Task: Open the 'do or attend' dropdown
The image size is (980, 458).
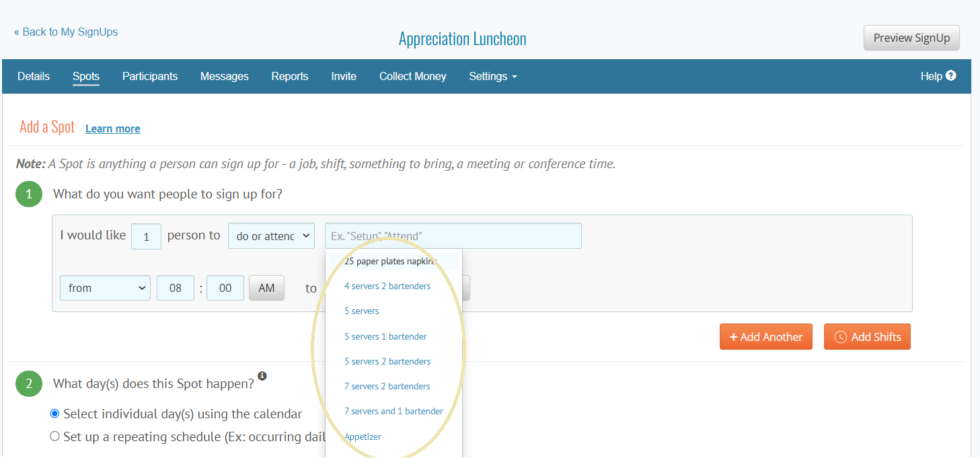Action: pos(271,236)
